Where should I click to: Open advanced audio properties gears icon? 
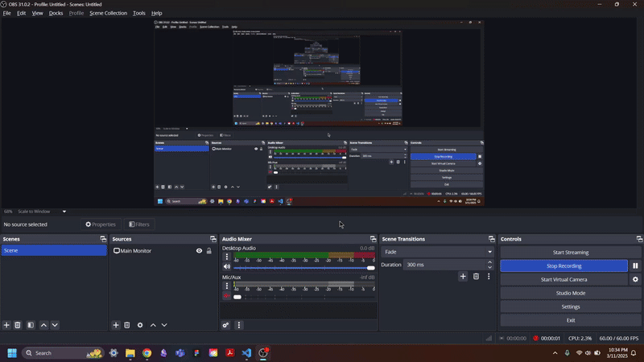[226, 325]
